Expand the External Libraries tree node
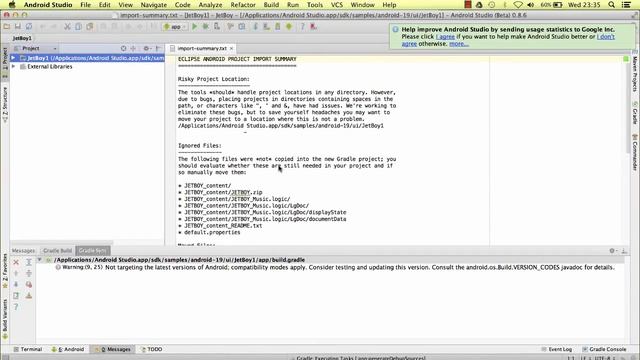The width and height of the screenshot is (640, 360). (13, 67)
